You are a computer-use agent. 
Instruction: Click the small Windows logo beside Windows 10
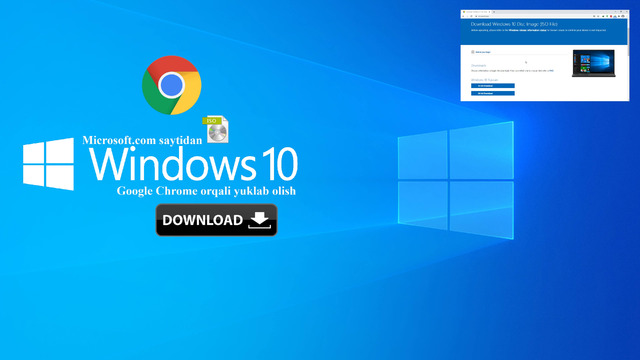click(49, 164)
